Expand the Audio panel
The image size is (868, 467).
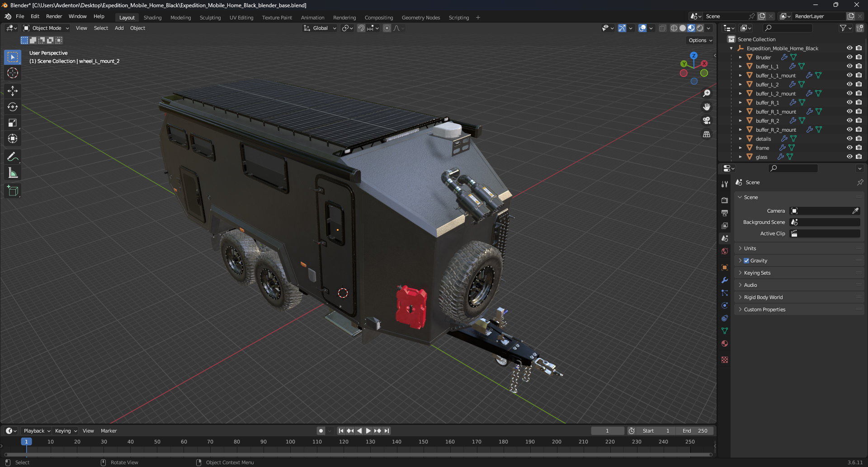799,285
